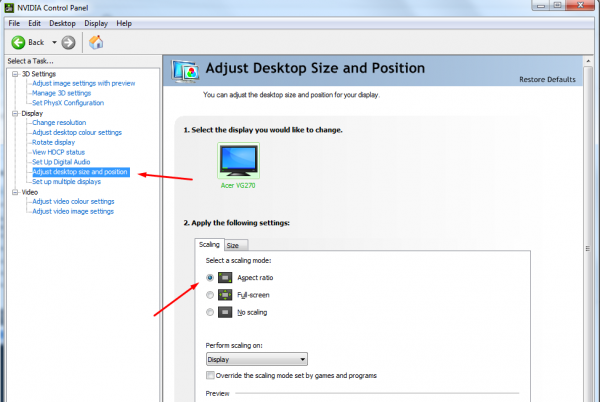Click the No scaling mode icon

coord(226,313)
